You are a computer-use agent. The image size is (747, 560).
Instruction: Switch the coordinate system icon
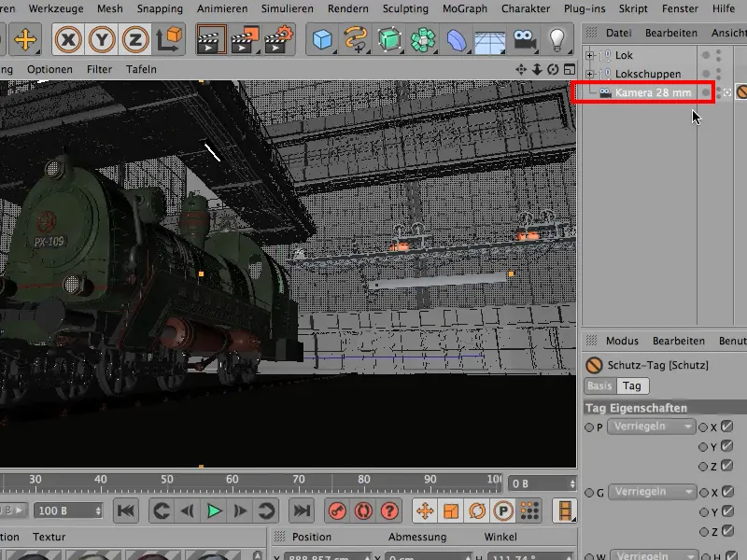tap(169, 39)
